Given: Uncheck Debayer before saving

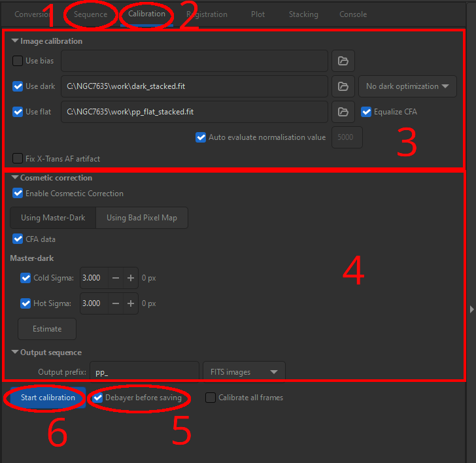Looking at the screenshot, I should point(98,398).
